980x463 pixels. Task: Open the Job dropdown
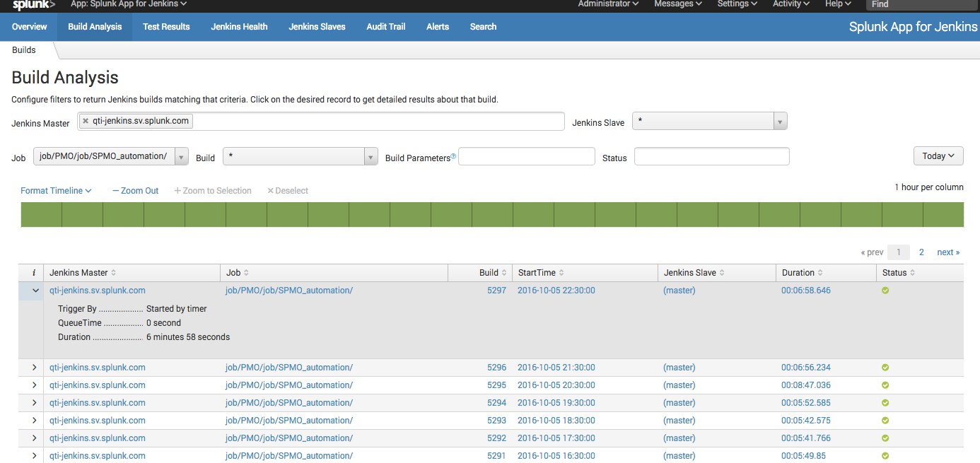[x=111, y=157]
